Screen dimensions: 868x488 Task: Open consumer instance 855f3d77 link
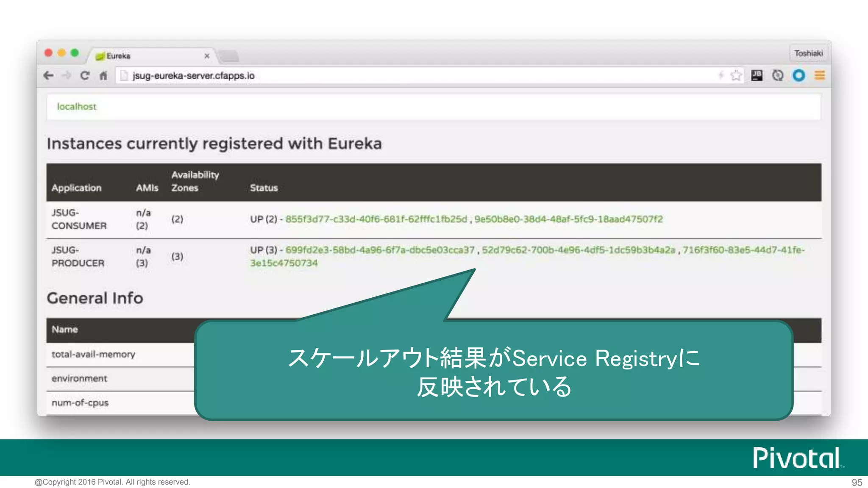pos(376,219)
